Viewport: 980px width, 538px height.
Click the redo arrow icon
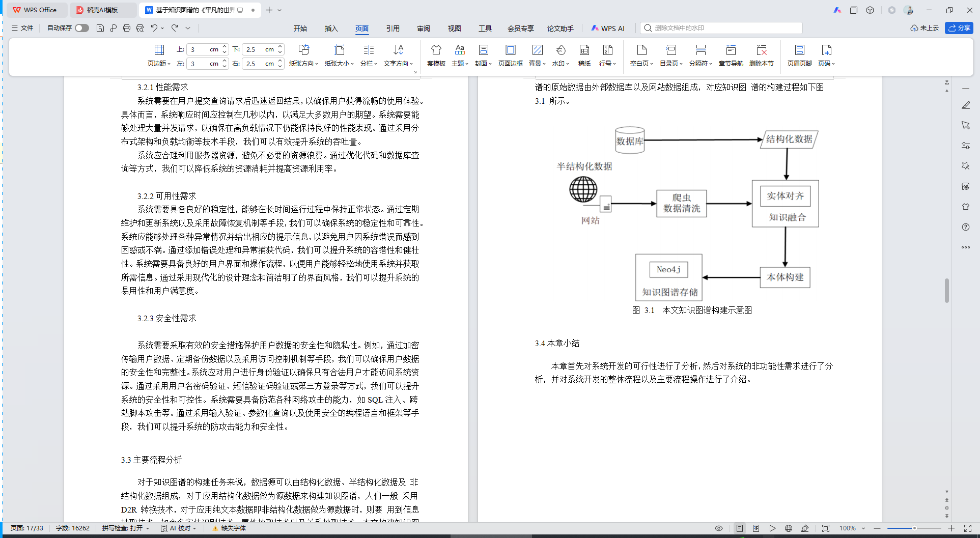tap(175, 28)
